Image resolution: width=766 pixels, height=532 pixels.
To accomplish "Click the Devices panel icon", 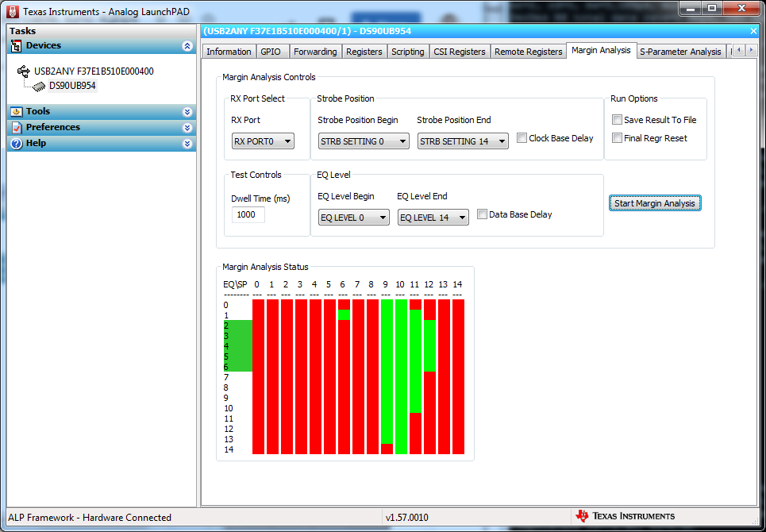I will coord(17,46).
